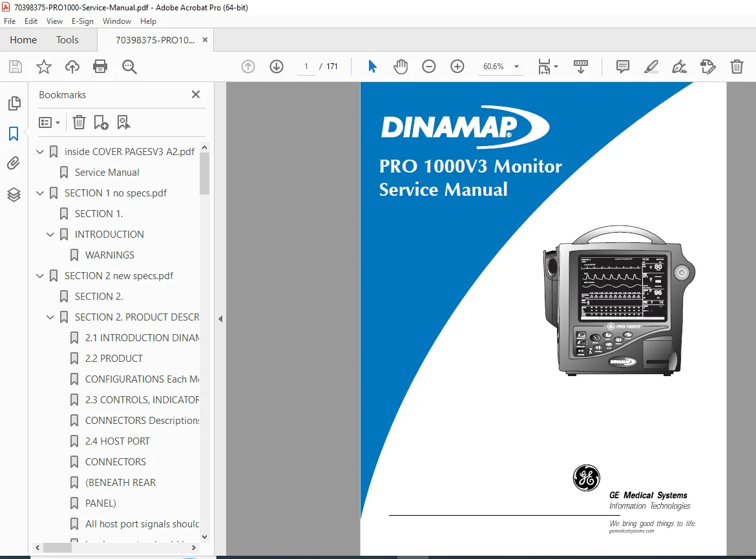Image resolution: width=756 pixels, height=559 pixels.
Task: Select the Highlight text pen tool
Action: [651, 67]
